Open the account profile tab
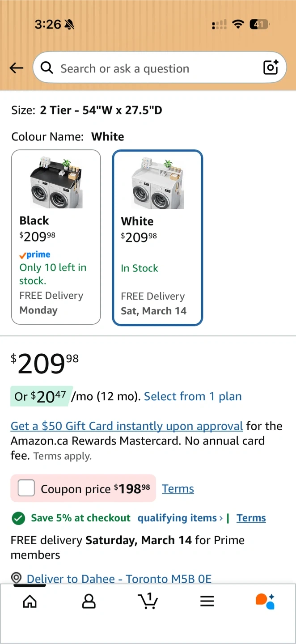Image resolution: width=296 pixels, height=644 pixels. click(89, 601)
